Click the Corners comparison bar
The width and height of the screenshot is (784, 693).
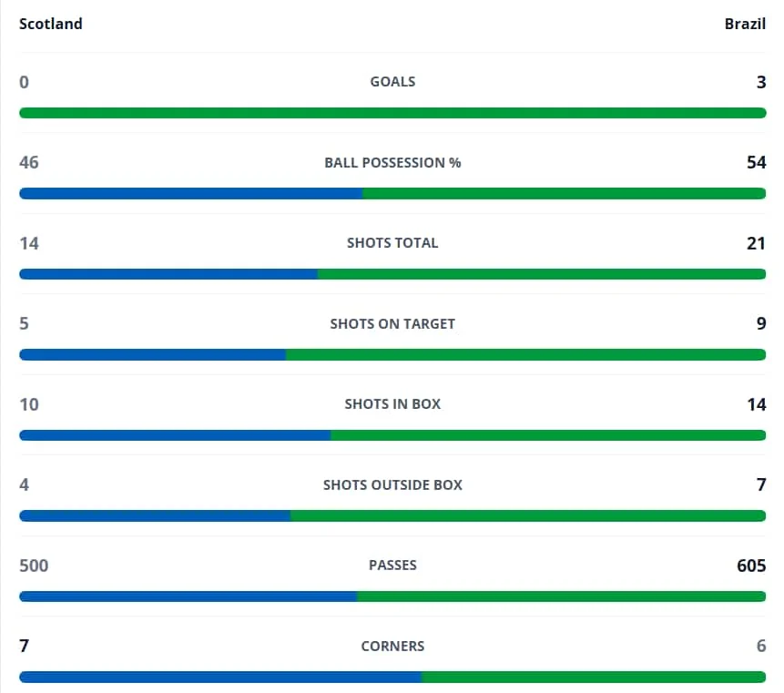(x=392, y=677)
